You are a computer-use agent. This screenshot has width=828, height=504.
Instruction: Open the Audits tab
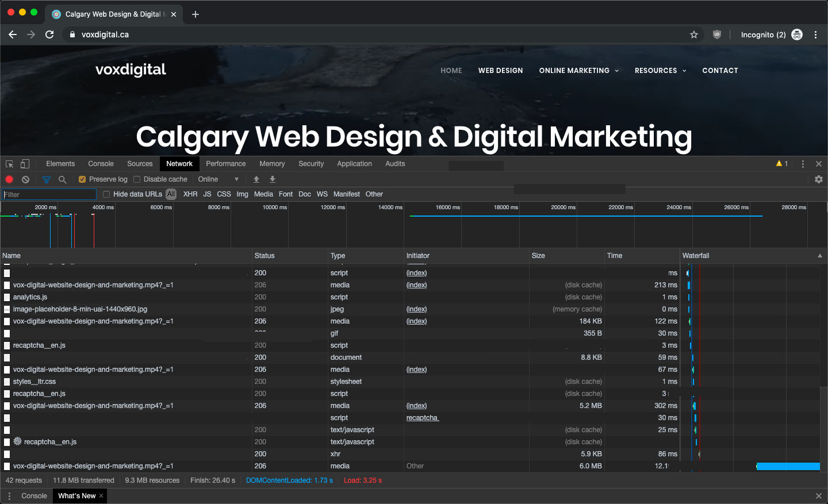click(x=395, y=164)
